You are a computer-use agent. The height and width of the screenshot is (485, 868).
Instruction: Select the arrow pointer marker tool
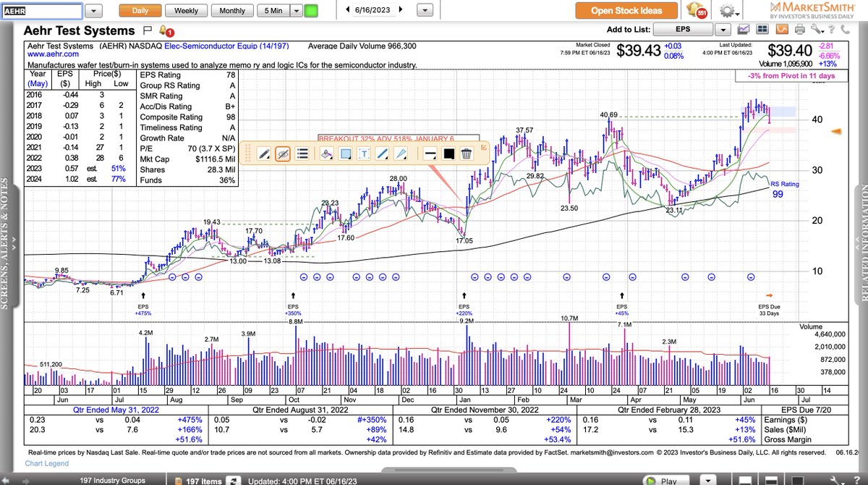401,153
